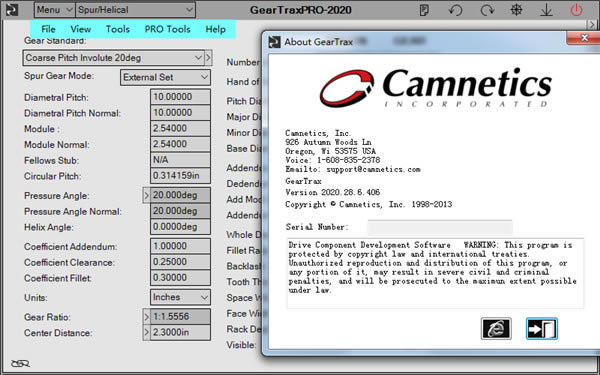
Task: Click the support@camnetics.com email text
Action: pyautogui.click(x=373, y=169)
